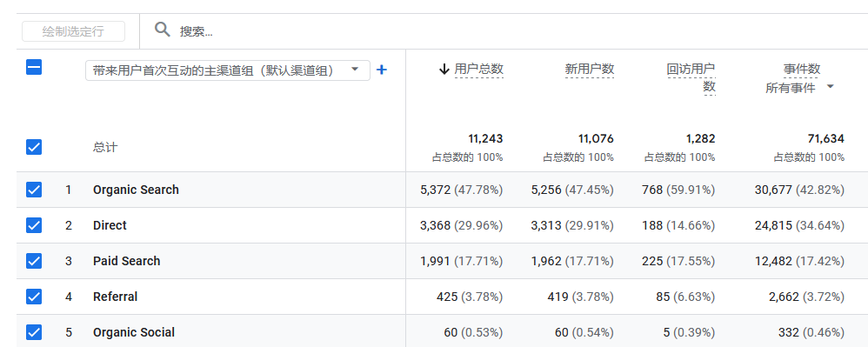Click Organic Search returning users 768 cell
Viewport: 868px width, 347px height.
678,190
